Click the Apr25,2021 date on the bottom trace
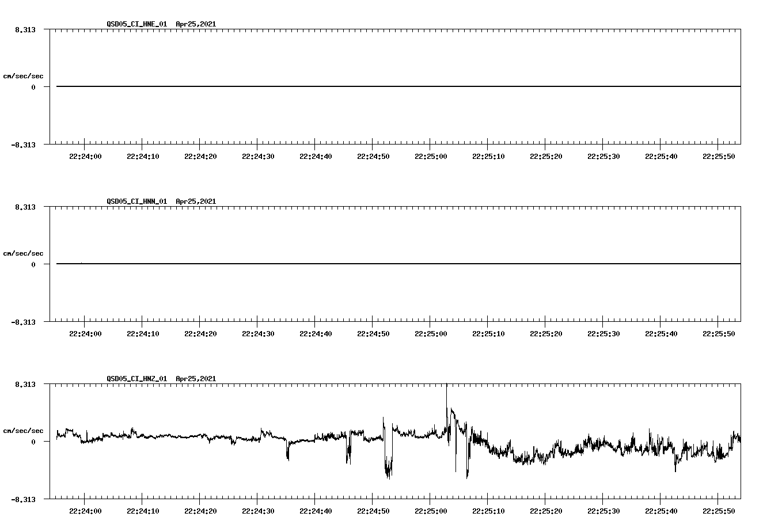 pyautogui.click(x=195, y=379)
